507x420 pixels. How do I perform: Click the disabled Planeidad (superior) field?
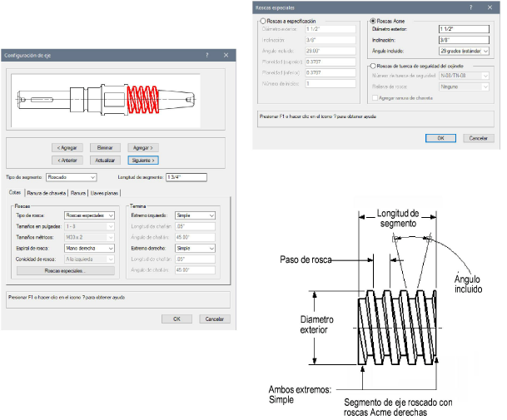point(331,62)
